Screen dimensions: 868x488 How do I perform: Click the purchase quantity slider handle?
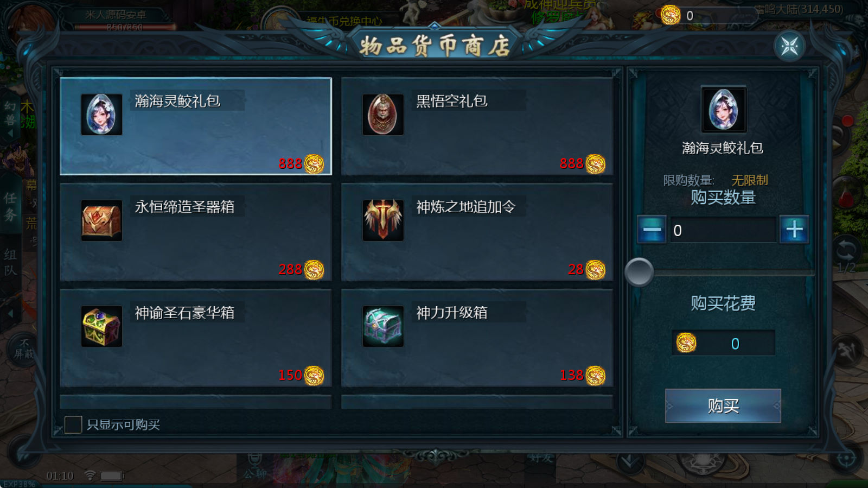639,272
